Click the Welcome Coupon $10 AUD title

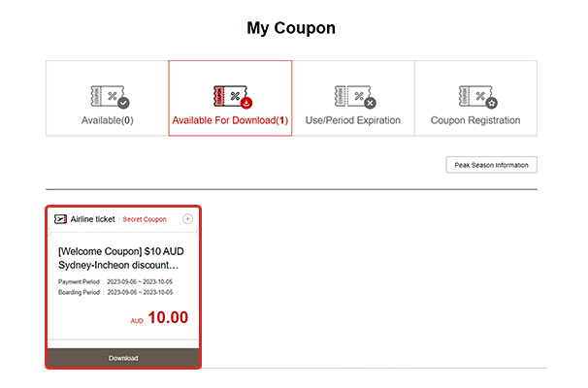[120, 251]
